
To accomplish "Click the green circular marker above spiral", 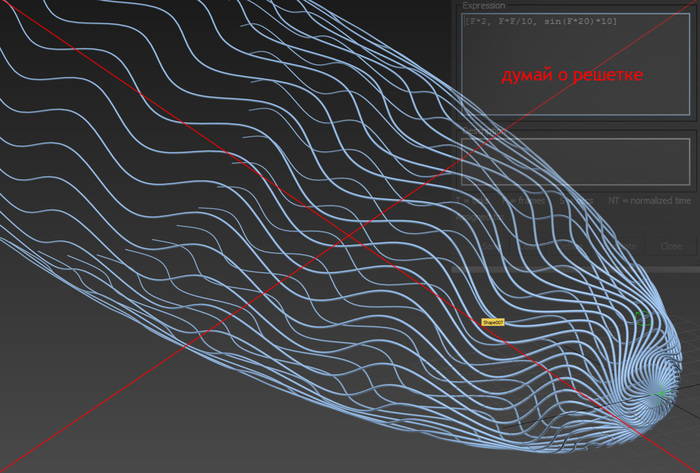I will point(643,319).
